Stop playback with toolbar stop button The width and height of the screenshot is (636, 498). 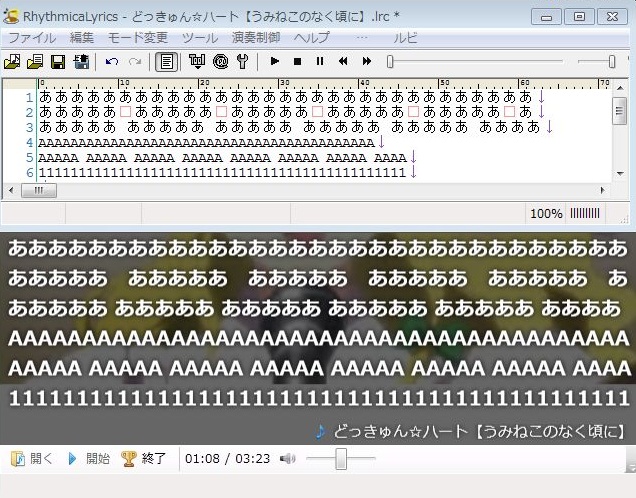[x=297, y=61]
